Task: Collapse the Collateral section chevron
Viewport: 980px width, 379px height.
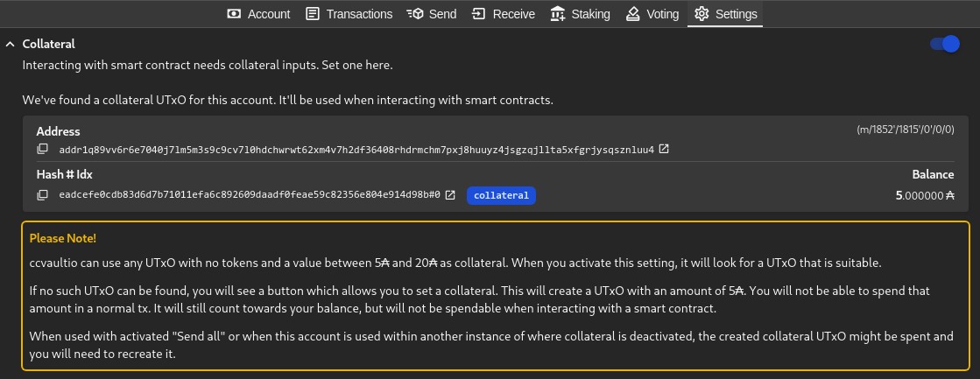Action: (10, 44)
